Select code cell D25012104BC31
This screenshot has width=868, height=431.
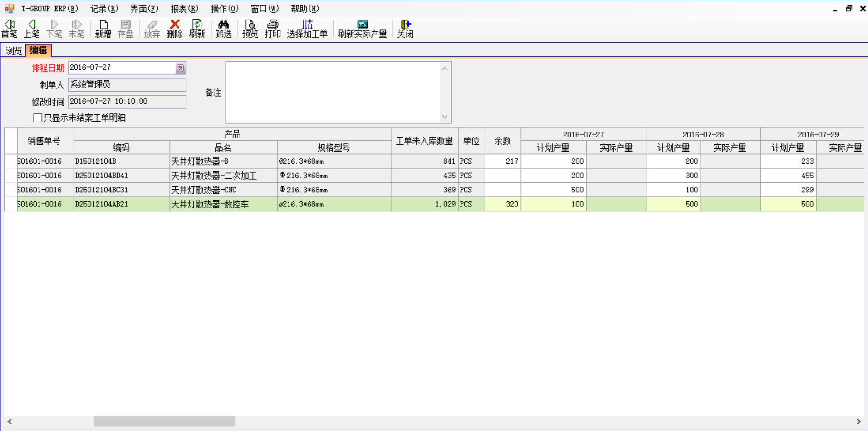(x=122, y=190)
